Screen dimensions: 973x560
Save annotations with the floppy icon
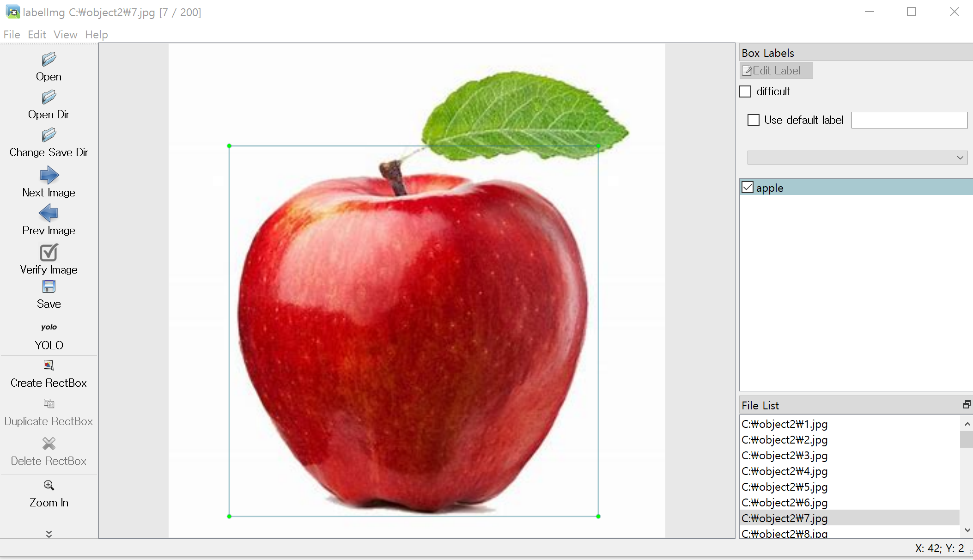[49, 287]
